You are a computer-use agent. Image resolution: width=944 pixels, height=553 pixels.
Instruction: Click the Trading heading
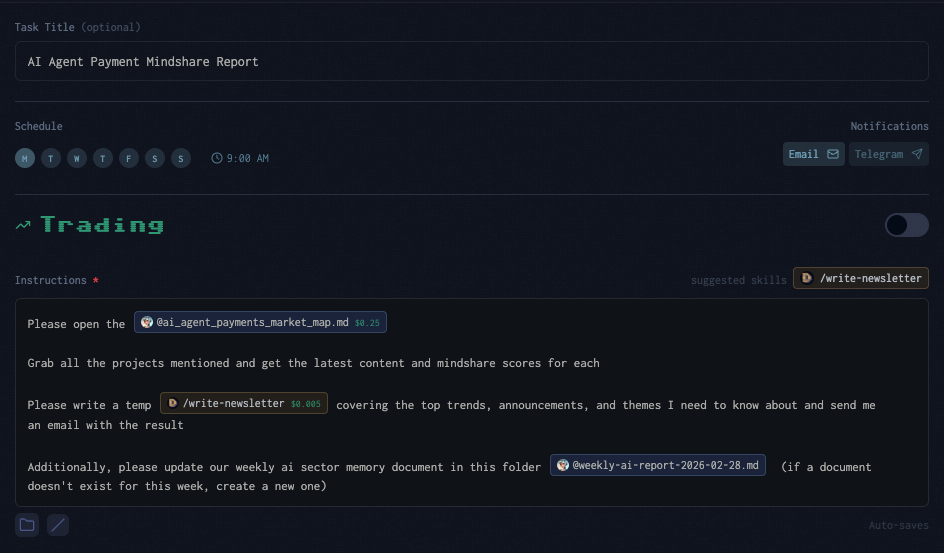102,224
